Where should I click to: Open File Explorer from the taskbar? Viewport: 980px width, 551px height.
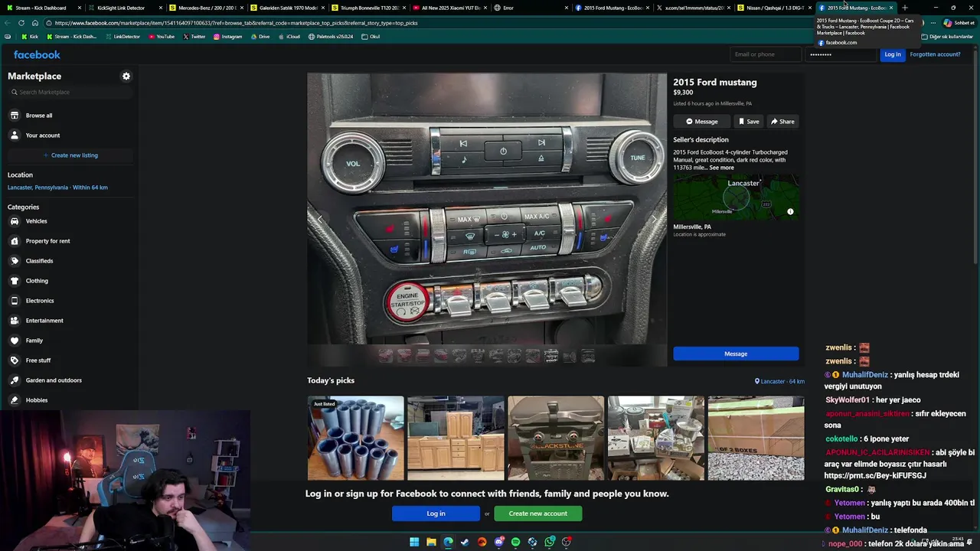click(x=431, y=542)
